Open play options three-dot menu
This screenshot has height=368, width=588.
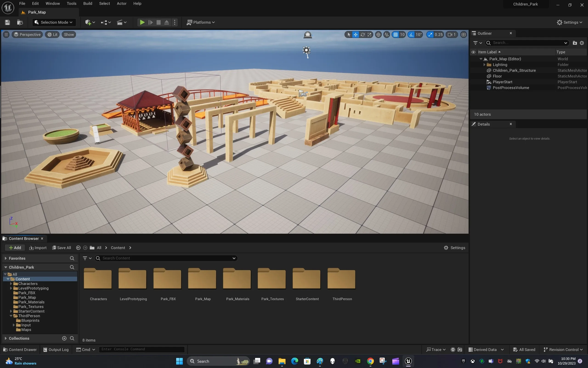[175, 22]
